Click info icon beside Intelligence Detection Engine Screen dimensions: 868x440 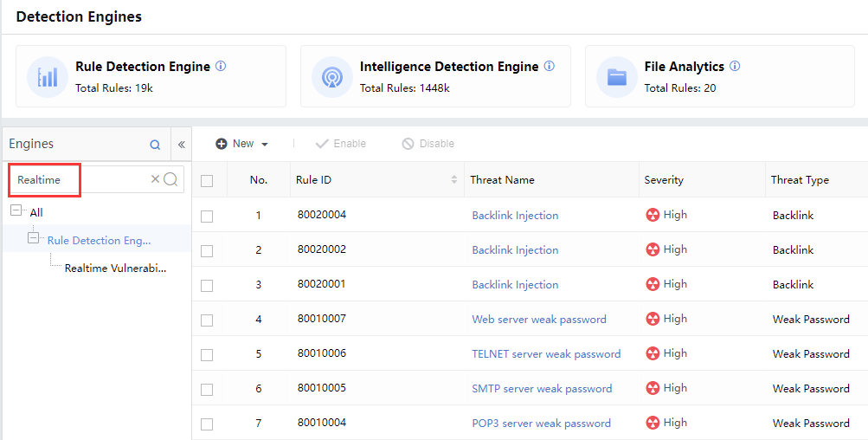click(x=550, y=66)
